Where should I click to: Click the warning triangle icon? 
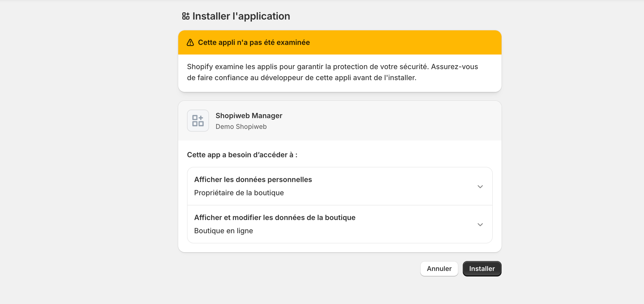tap(190, 43)
